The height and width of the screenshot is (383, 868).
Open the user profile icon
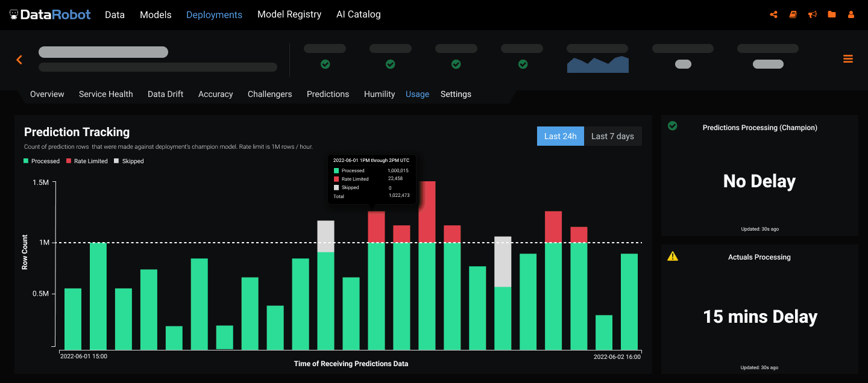851,14
